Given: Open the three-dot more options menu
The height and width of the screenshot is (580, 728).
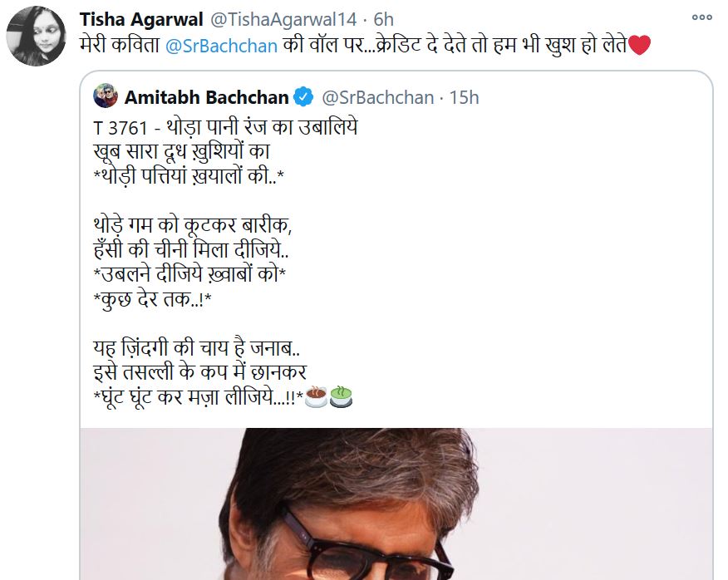Looking at the screenshot, I should pyautogui.click(x=702, y=18).
